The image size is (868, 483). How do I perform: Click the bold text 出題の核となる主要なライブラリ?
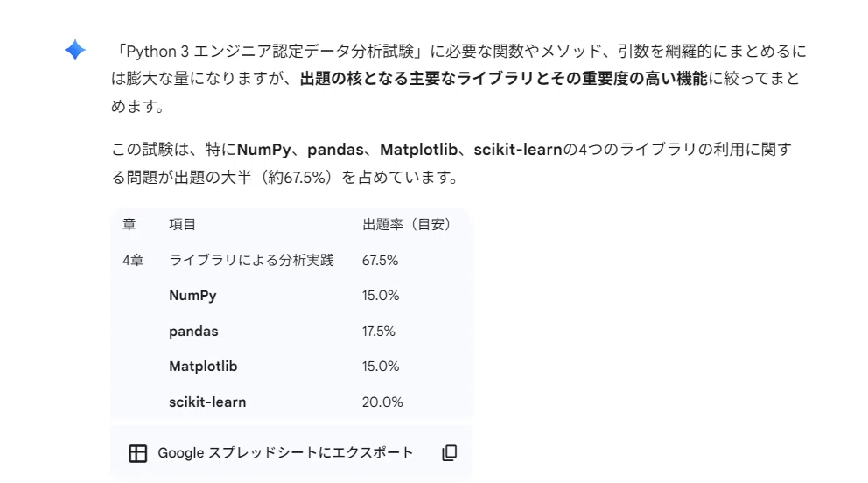[416, 79]
